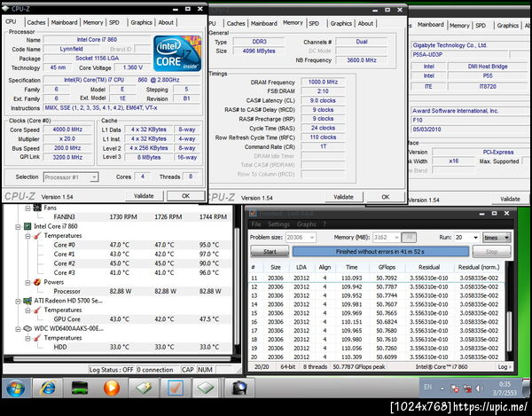Click the CPU Temperatures thermometer icon
Image resolution: width=532 pixels, height=416 pixels.
[x=37, y=235]
